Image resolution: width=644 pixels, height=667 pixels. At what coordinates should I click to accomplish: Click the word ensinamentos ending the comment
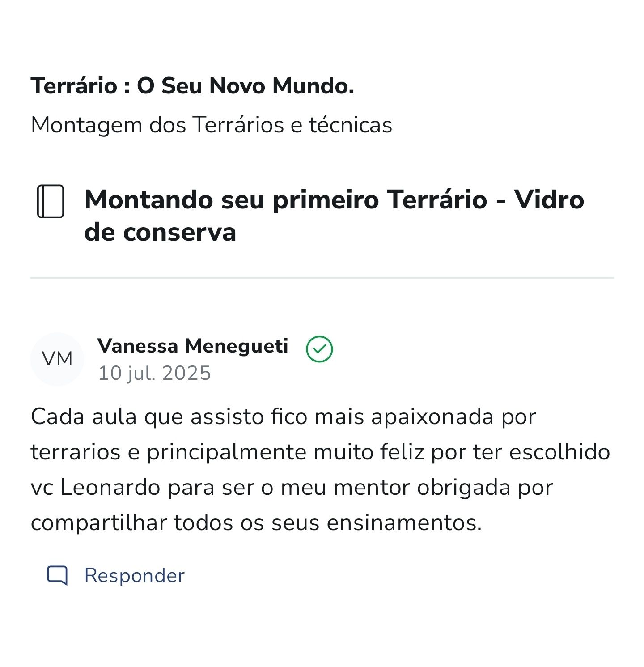point(403,523)
